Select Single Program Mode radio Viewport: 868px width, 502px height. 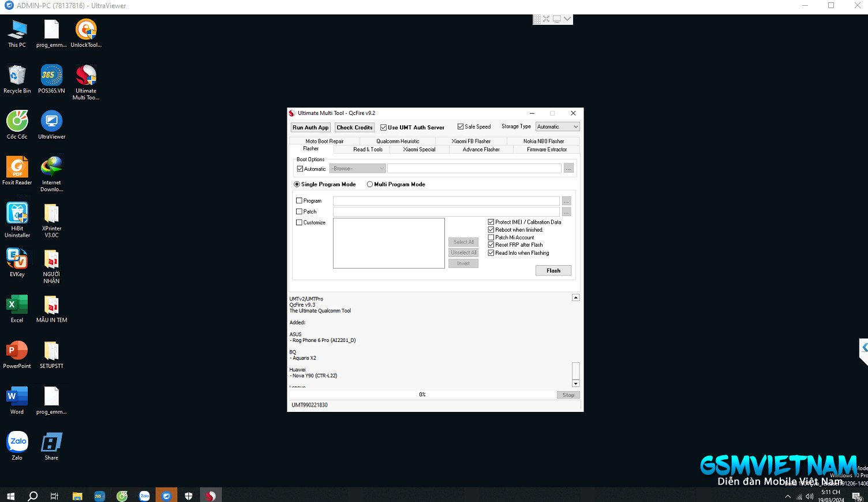tap(324, 184)
